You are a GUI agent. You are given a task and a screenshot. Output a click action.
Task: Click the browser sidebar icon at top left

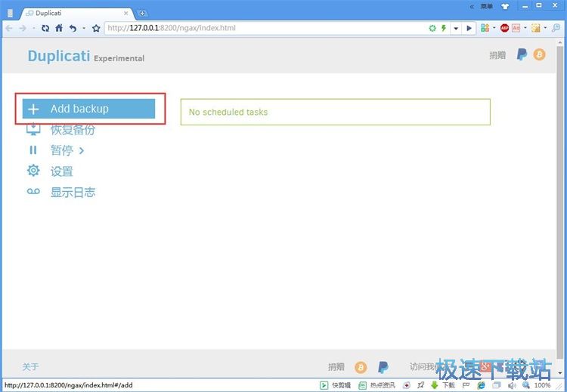[x=10, y=13]
